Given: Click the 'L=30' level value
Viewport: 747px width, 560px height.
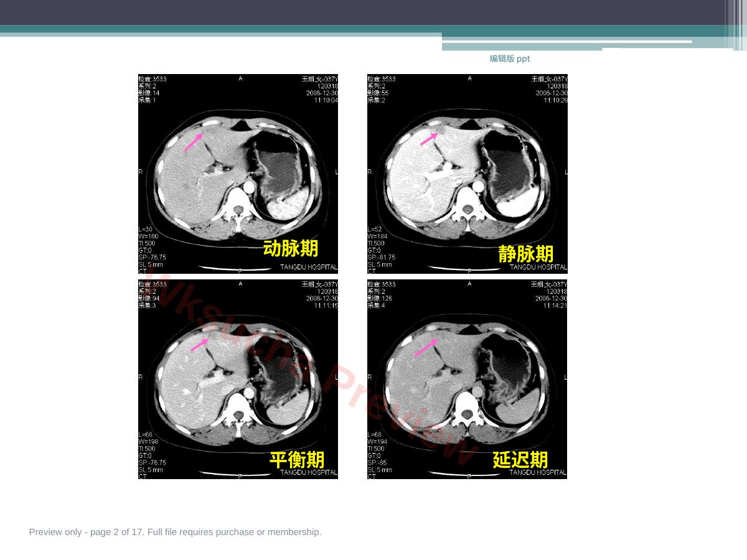Looking at the screenshot, I should (146, 230).
